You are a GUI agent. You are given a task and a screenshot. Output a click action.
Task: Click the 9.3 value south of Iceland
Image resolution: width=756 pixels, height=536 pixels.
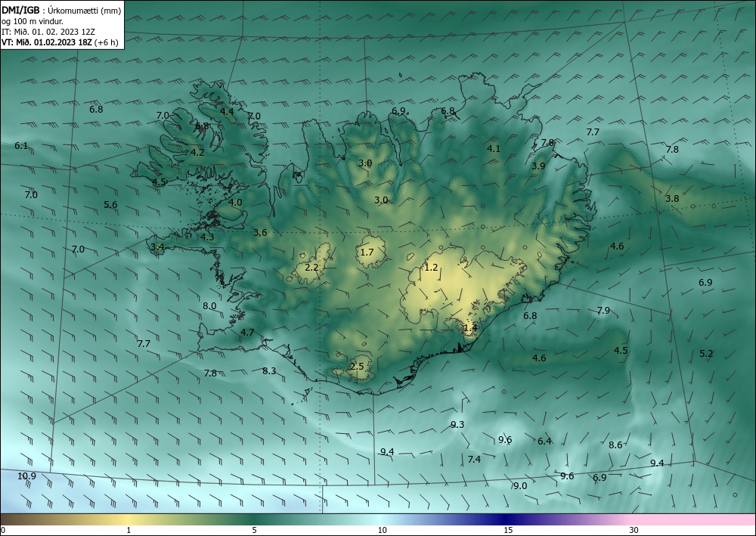457,424
